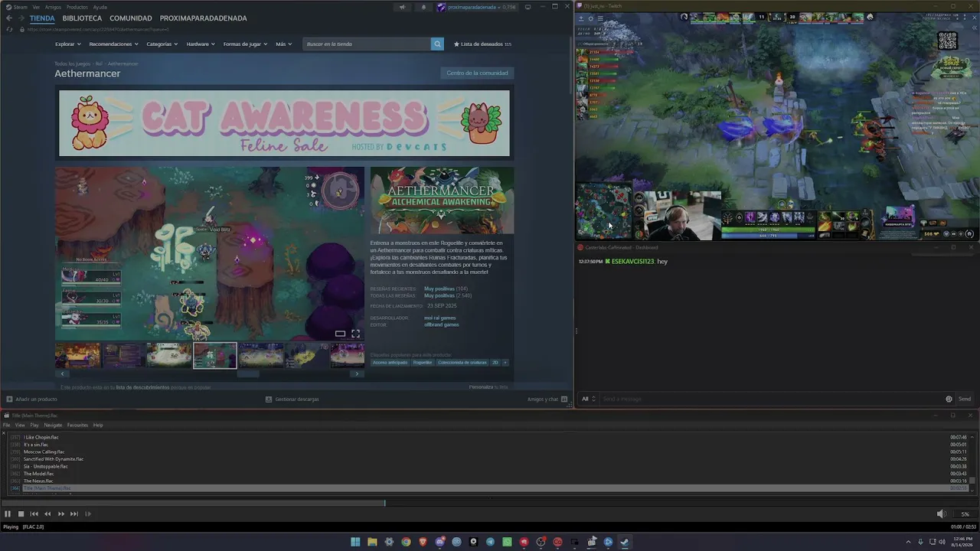Switch Steam to Big Picture mode icon
This screenshot has width=980, height=551.
(528, 8)
